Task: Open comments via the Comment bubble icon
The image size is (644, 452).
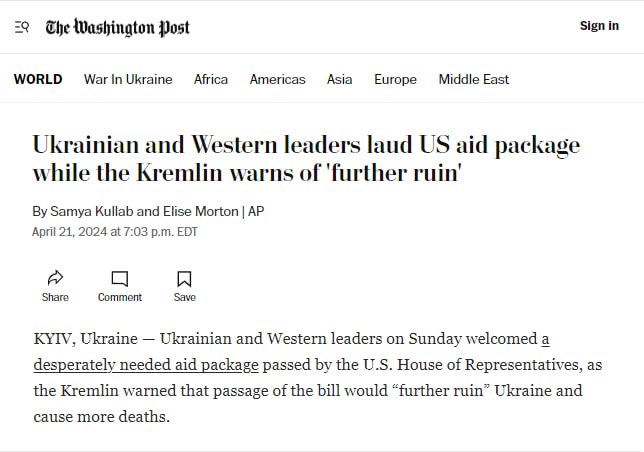Action: (x=120, y=278)
